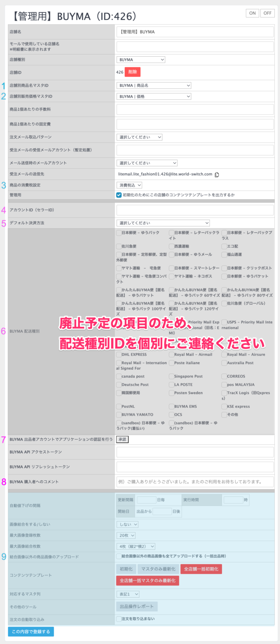Enable the 注文を取り込まない checkbox
This screenshot has height=644, width=280.
tap(119, 619)
